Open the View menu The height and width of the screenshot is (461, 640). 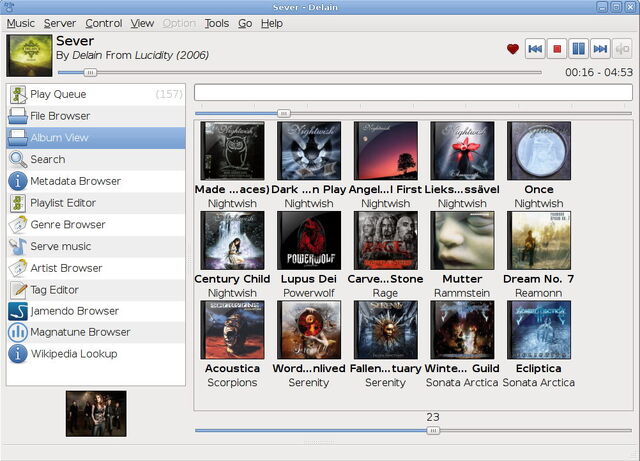[142, 23]
